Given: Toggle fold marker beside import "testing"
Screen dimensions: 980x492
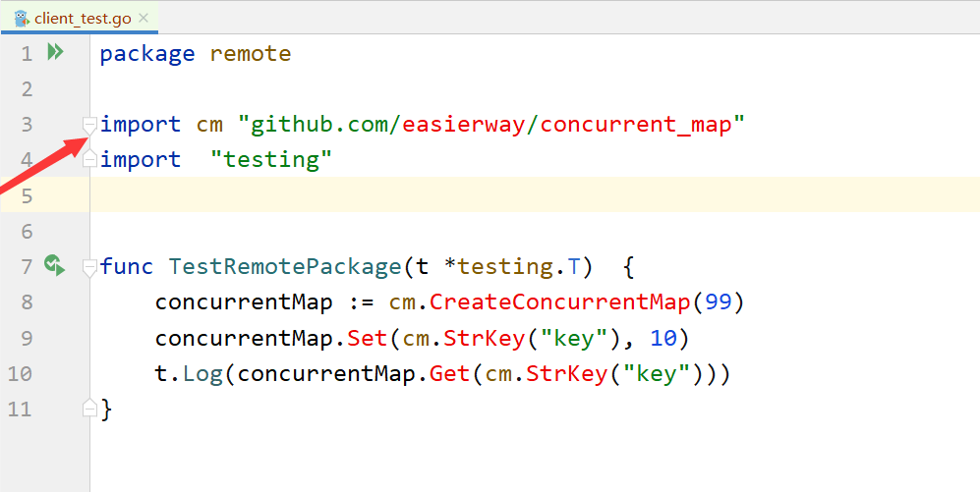Looking at the screenshot, I should [x=89, y=159].
